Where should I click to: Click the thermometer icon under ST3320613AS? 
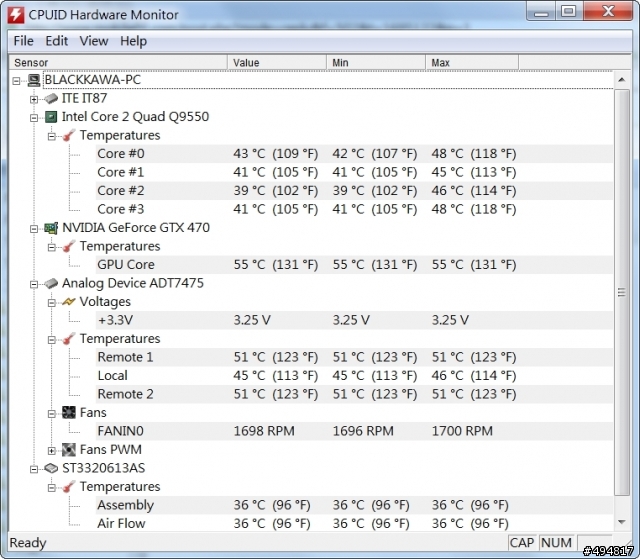pos(69,487)
